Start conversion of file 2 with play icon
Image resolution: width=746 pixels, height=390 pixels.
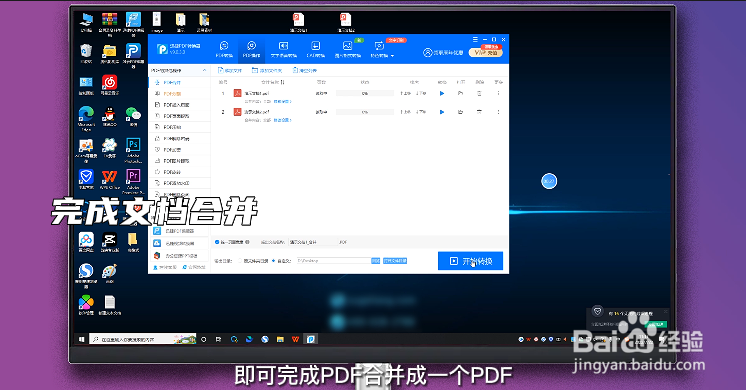pyautogui.click(x=442, y=112)
